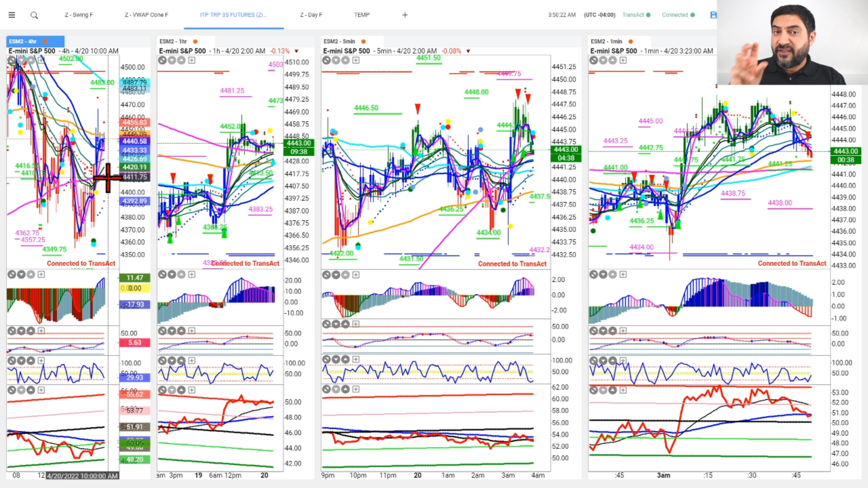This screenshot has height=488, width=868.
Task: Maximize the 1hr price pane with plus
Action: [192, 60]
